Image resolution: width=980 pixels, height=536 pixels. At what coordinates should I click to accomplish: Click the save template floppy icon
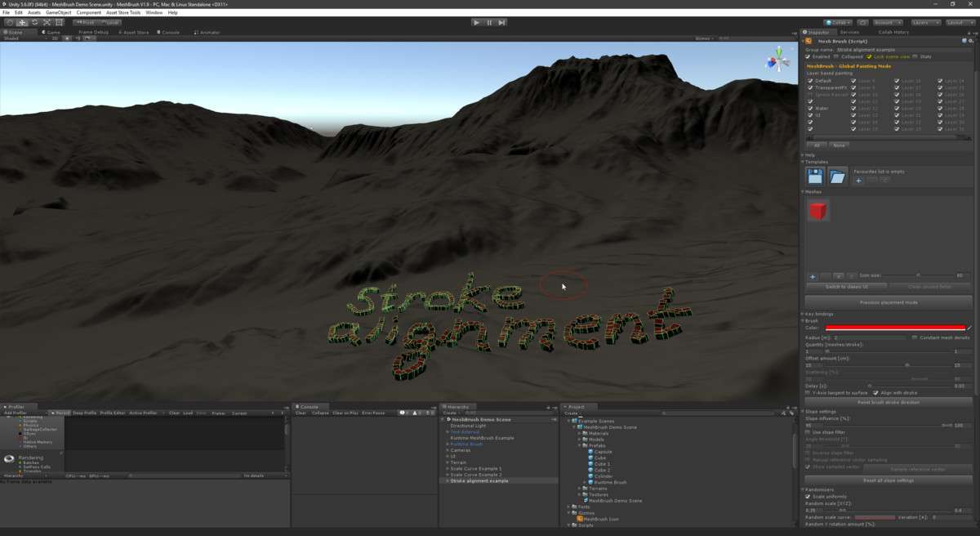click(x=815, y=176)
